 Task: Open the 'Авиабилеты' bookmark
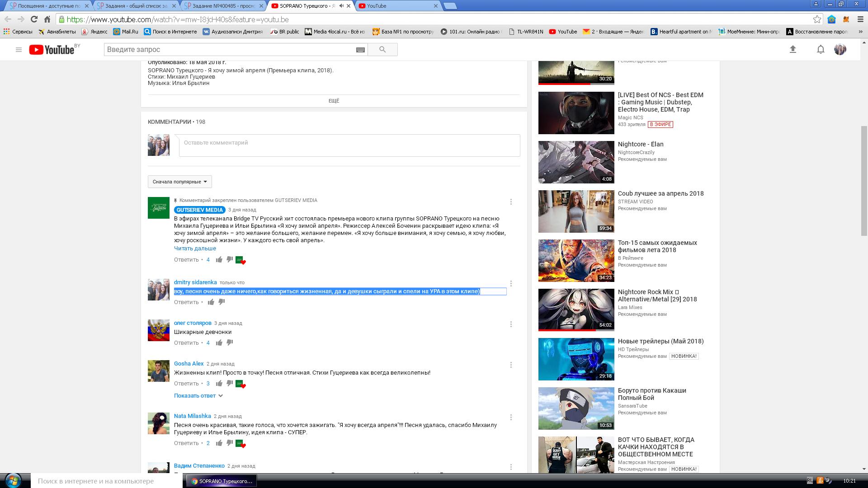57,32
